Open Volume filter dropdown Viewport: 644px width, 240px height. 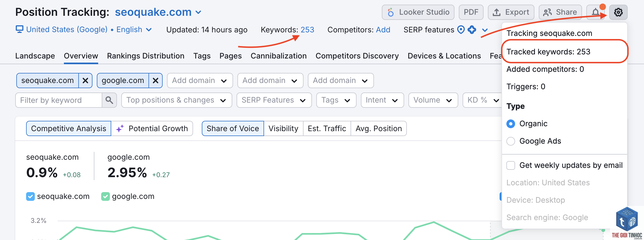coord(433,100)
